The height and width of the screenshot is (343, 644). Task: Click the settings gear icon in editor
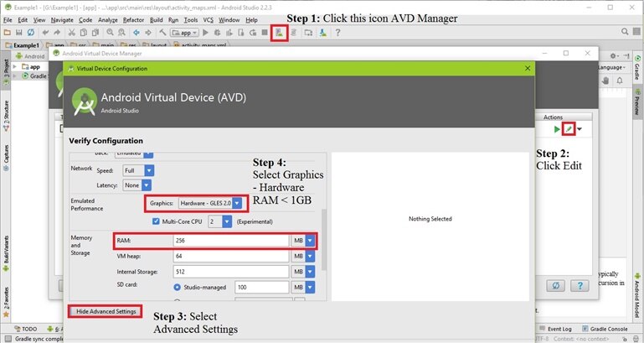[x=613, y=56]
